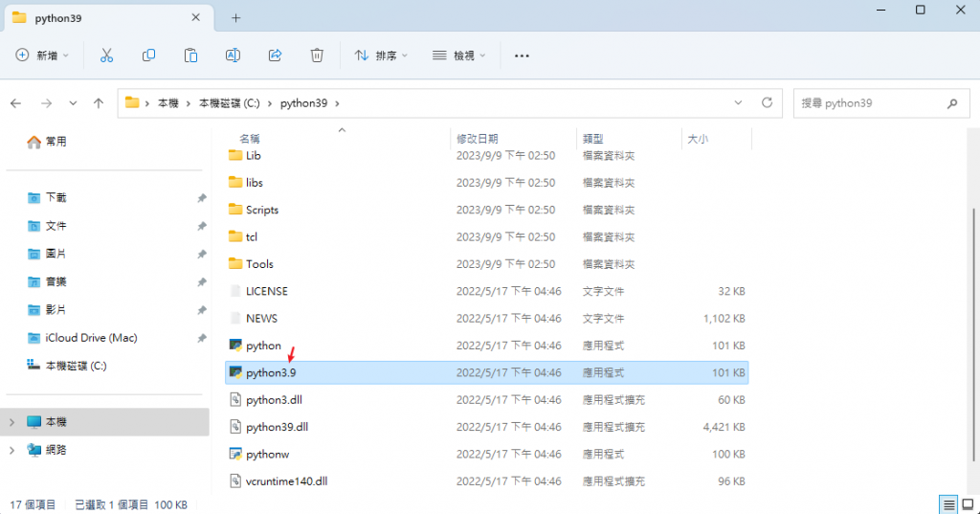The width and height of the screenshot is (980, 514).
Task: Click the folder icon in address bar
Action: tap(132, 102)
